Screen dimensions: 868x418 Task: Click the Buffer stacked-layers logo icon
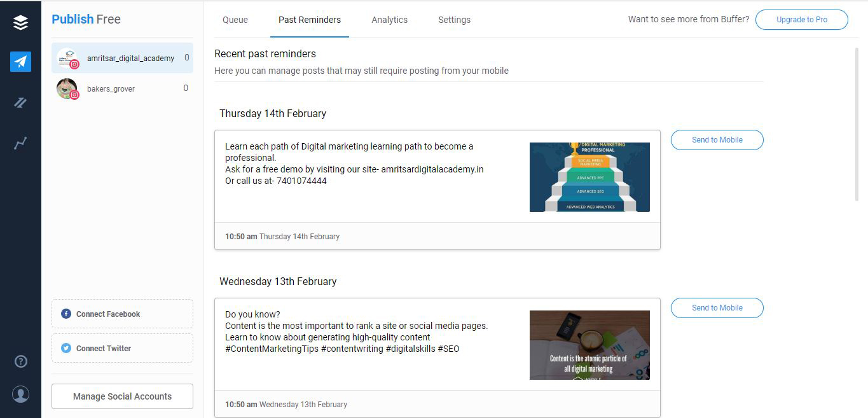(x=20, y=23)
